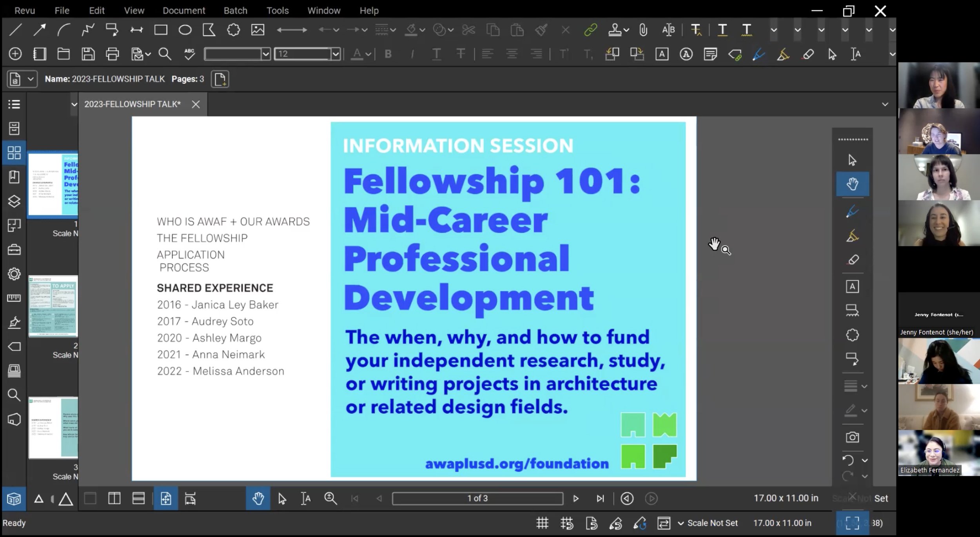Screen dimensions: 980x537
Task: Toggle split view side-by-side mode
Action: (114, 499)
